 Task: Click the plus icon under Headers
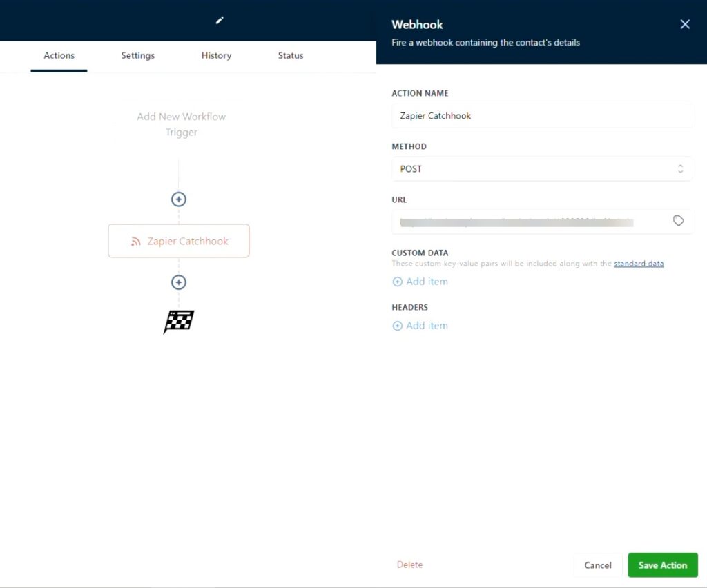[397, 326]
